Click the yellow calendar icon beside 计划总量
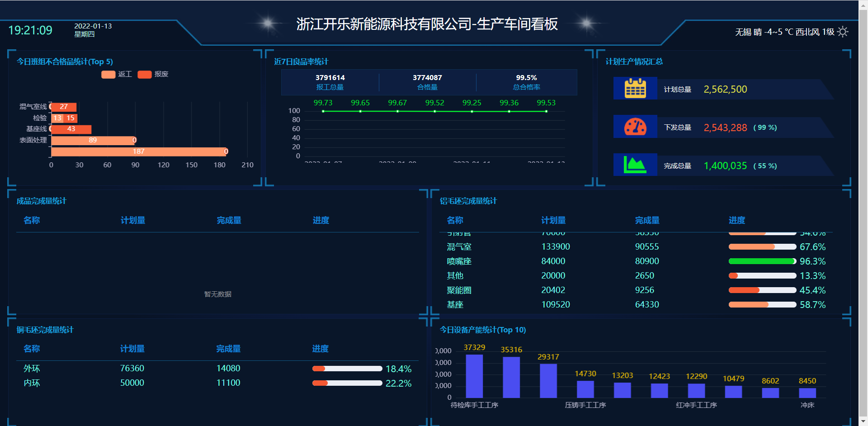The width and height of the screenshot is (868, 426). point(635,89)
